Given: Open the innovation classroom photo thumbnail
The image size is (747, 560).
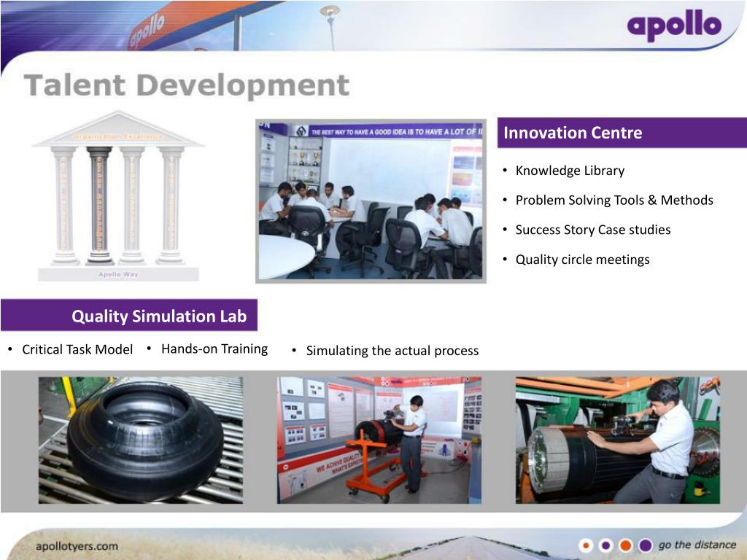Looking at the screenshot, I should [x=371, y=198].
